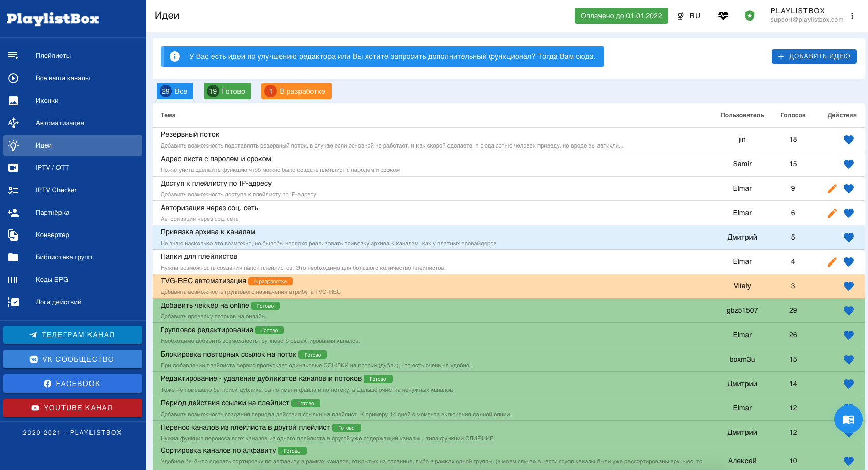
Task: Click the Оплачено до 01.01.2022 badge
Action: point(621,16)
